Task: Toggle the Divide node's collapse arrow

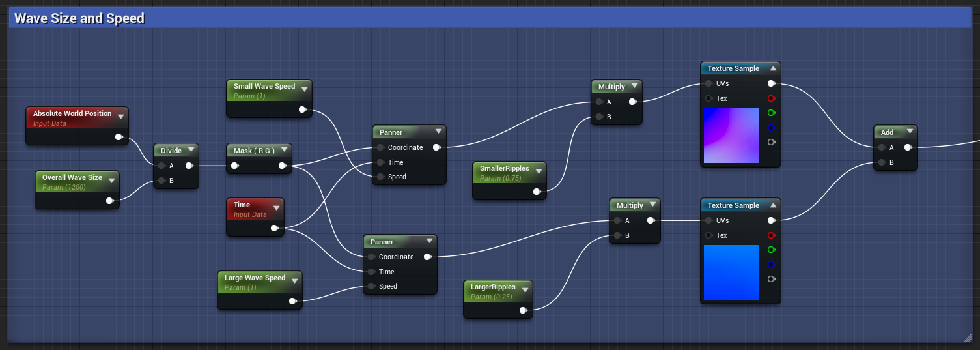Action: [191, 151]
